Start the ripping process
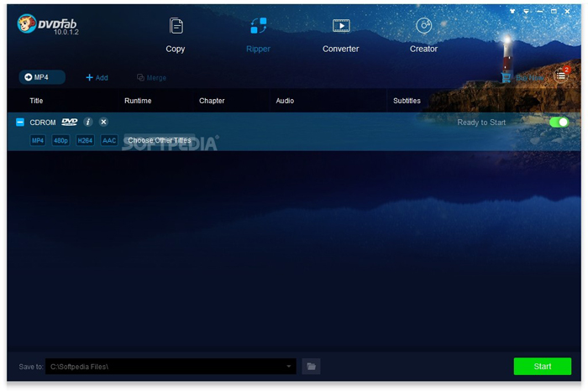 tap(543, 367)
